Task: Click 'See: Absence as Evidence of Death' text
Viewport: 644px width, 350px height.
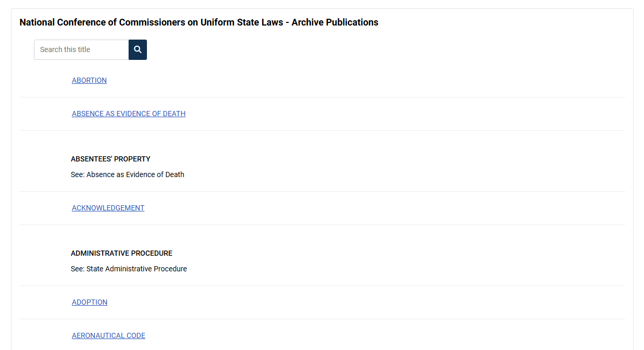Action: (128, 174)
